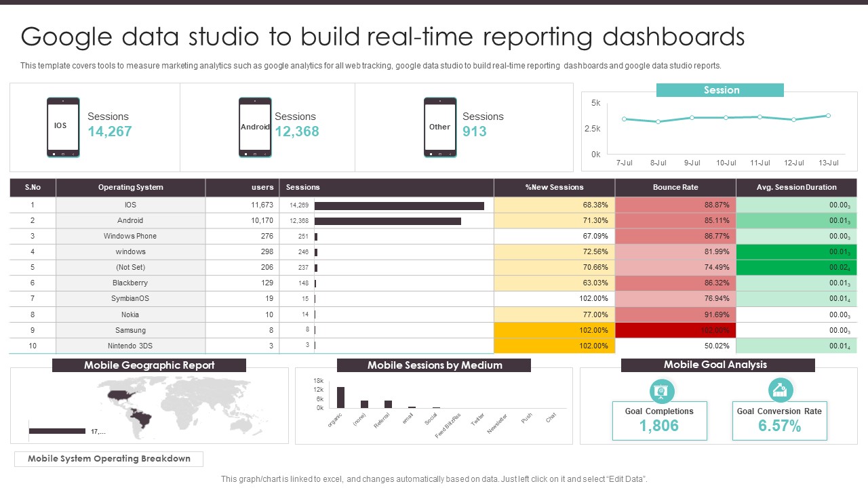Click the Android phone icon
This screenshot has height=488, width=868.
[255, 127]
